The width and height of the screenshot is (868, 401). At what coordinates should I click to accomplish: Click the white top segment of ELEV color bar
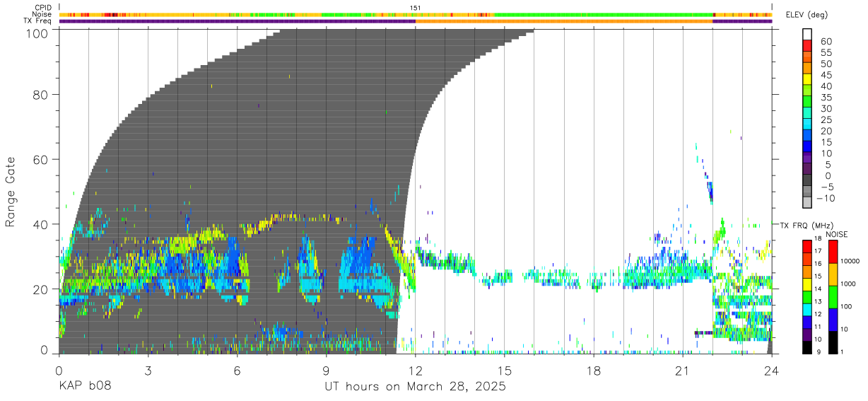point(807,35)
